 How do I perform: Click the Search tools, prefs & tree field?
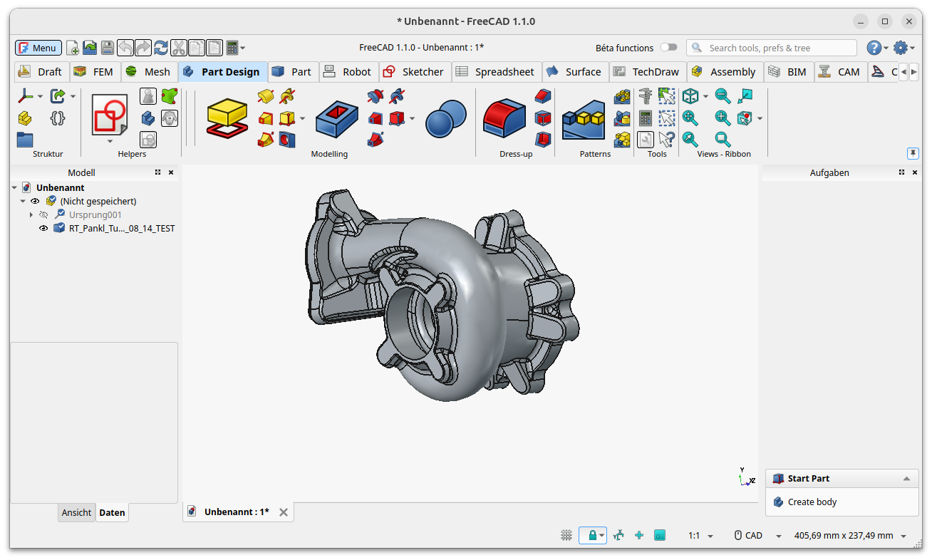[x=772, y=48]
